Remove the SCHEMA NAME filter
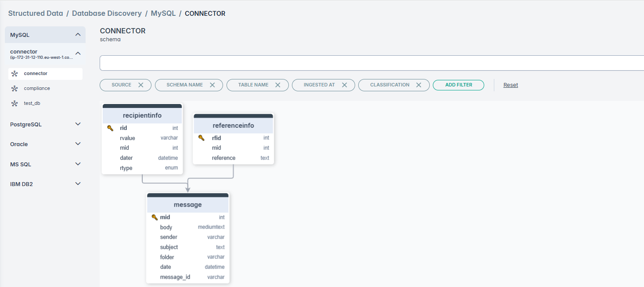 (212, 85)
